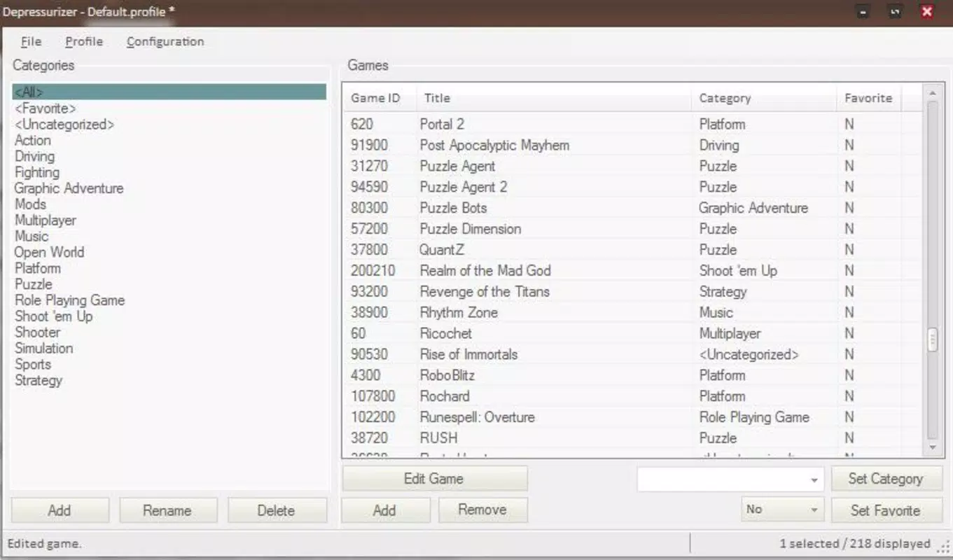
Task: Click the games list scrollbar down arrow
Action: tap(932, 447)
